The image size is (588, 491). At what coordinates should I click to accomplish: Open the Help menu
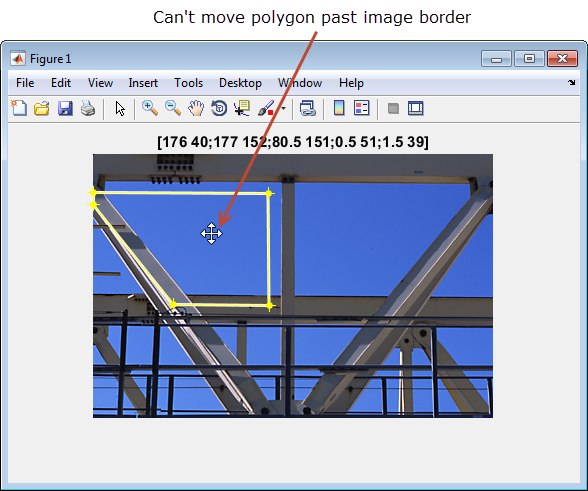tap(351, 83)
